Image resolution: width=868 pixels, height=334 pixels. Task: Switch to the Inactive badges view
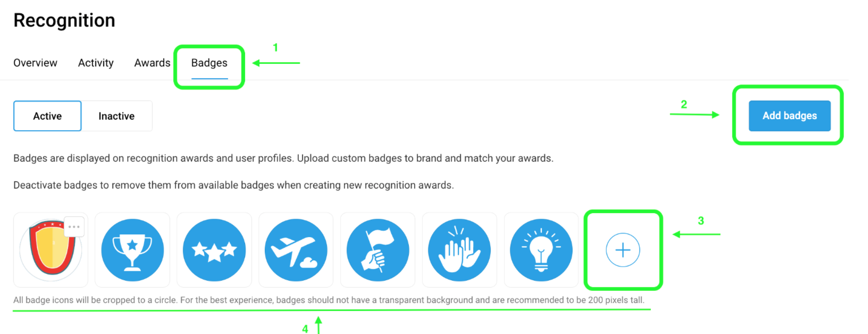tap(116, 116)
